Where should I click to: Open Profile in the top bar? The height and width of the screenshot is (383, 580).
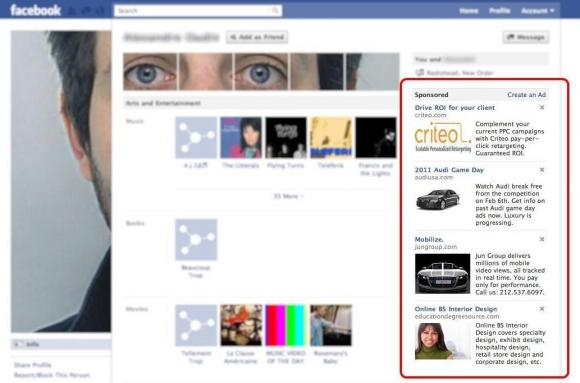point(499,11)
